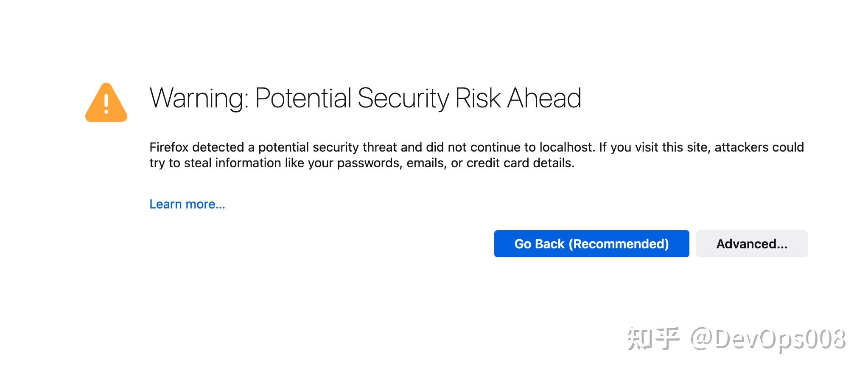Click the word "Firefox" starting the message
Image resolution: width=868 pixels, height=377 pixels.
pos(169,147)
